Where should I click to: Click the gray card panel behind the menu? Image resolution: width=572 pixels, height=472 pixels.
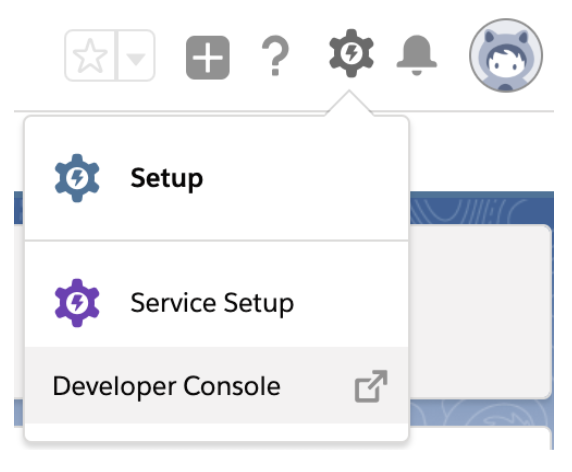[x=480, y=312]
